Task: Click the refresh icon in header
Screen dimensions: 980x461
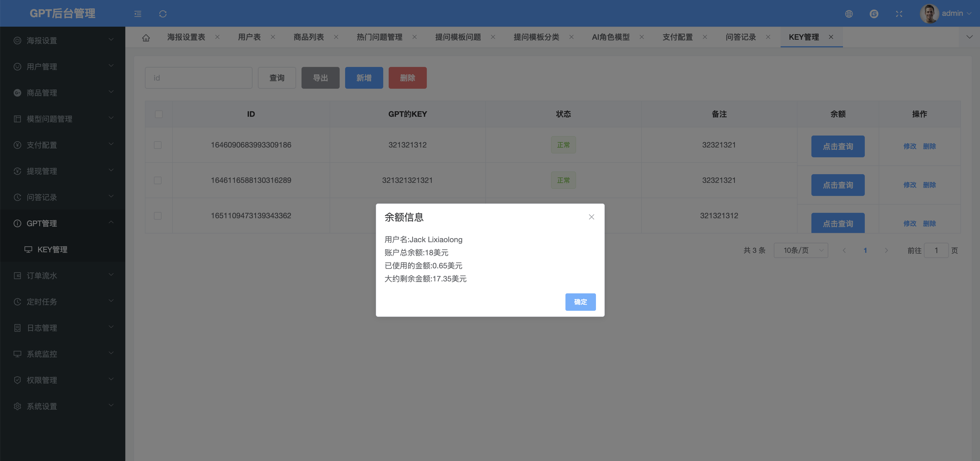Action: (163, 14)
